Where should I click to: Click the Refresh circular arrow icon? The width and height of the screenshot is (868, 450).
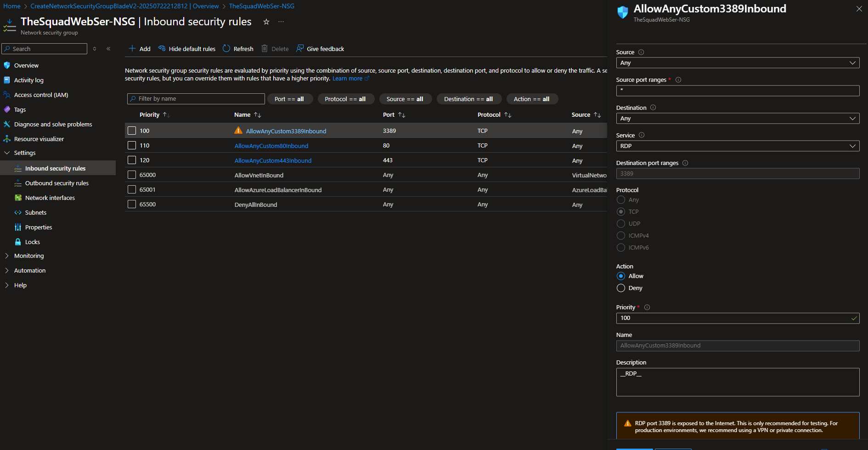pos(226,48)
